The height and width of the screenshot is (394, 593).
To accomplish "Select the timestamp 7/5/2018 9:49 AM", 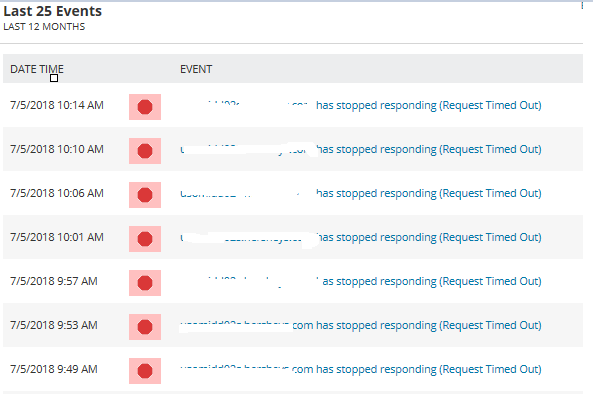I will [54, 369].
